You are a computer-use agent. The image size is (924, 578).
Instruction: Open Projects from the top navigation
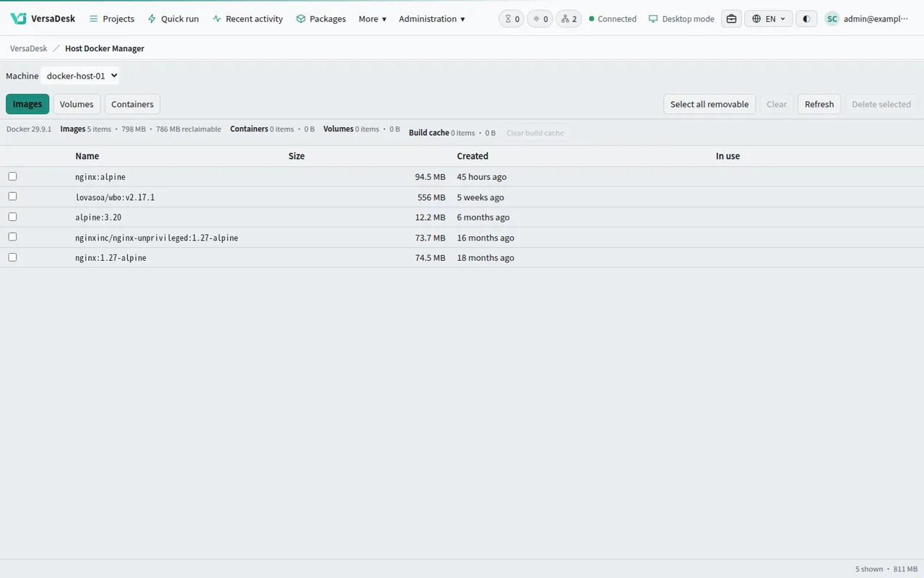point(112,19)
